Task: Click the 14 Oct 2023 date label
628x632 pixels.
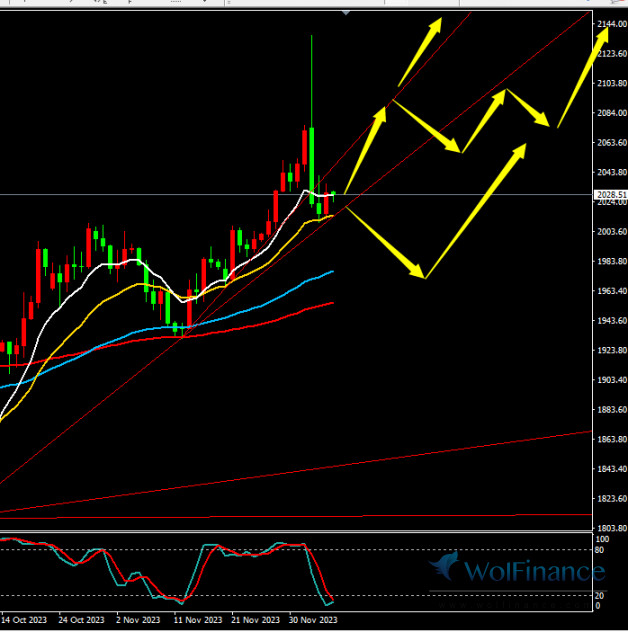Action: [22, 620]
